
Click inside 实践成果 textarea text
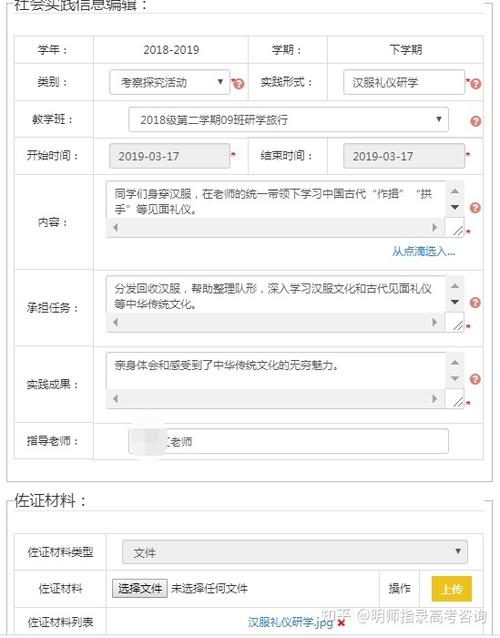point(275,370)
